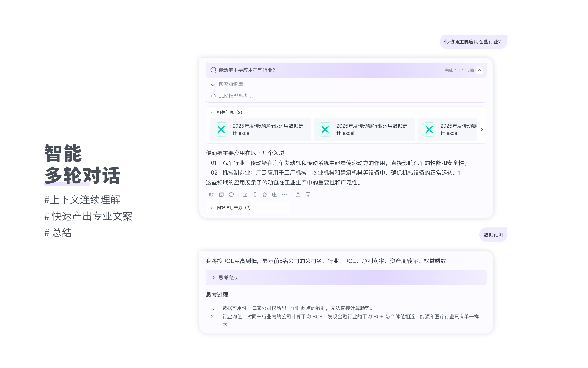The width and height of the screenshot is (588, 368).
Task: Click the Excel icon on the cut-off rightmost card
Action: point(429,129)
